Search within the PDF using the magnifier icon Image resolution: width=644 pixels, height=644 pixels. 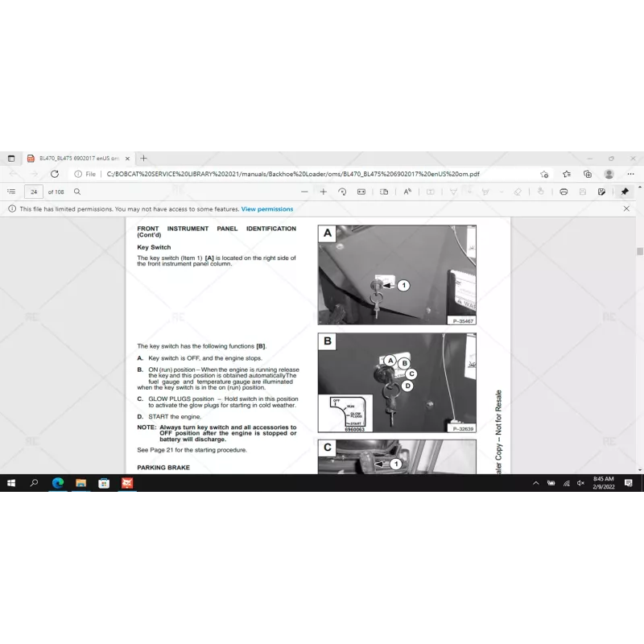point(76,192)
